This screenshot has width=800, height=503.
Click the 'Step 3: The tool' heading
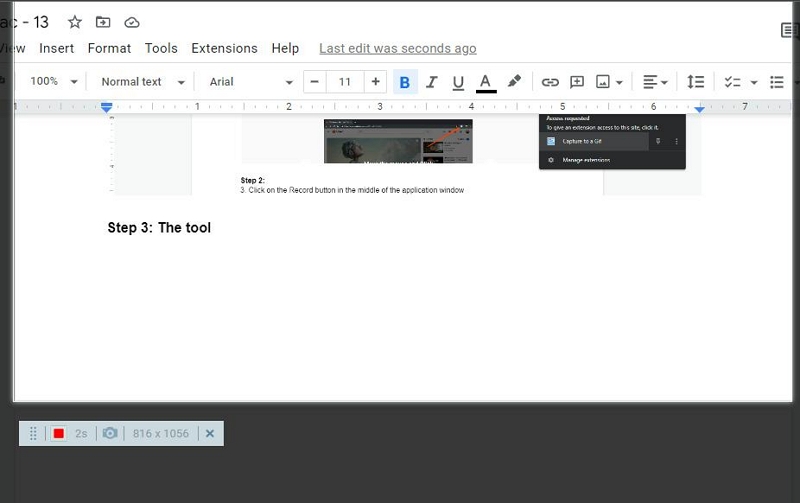[159, 228]
